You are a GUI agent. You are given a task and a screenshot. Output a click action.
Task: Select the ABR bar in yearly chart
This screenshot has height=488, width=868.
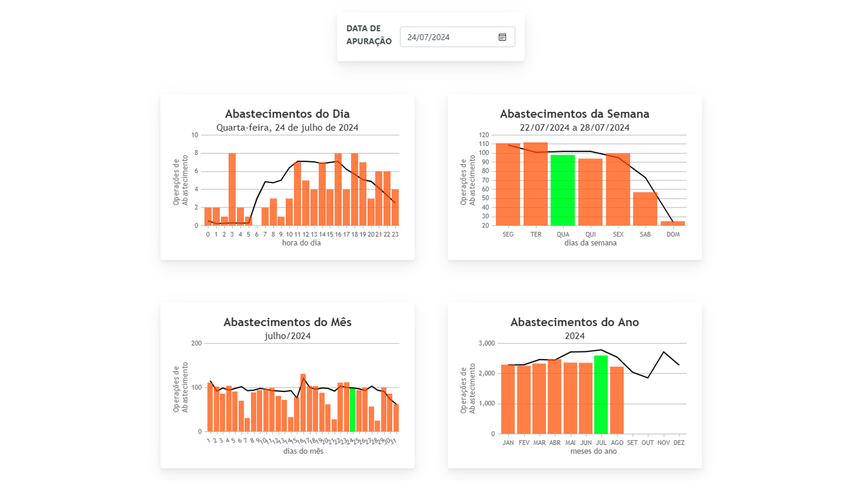pyautogui.click(x=555, y=398)
